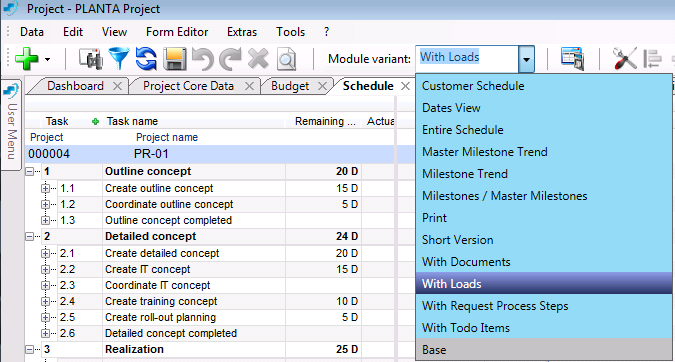Select Entire Schedule variant

click(x=544, y=130)
